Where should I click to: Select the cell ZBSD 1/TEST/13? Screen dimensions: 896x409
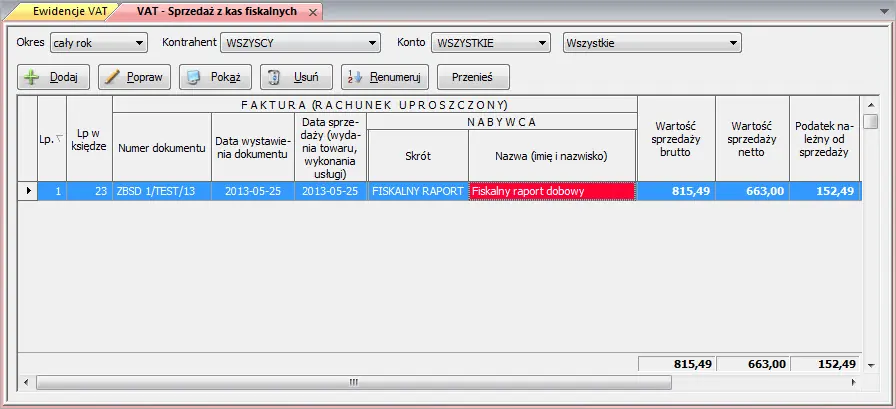162,191
